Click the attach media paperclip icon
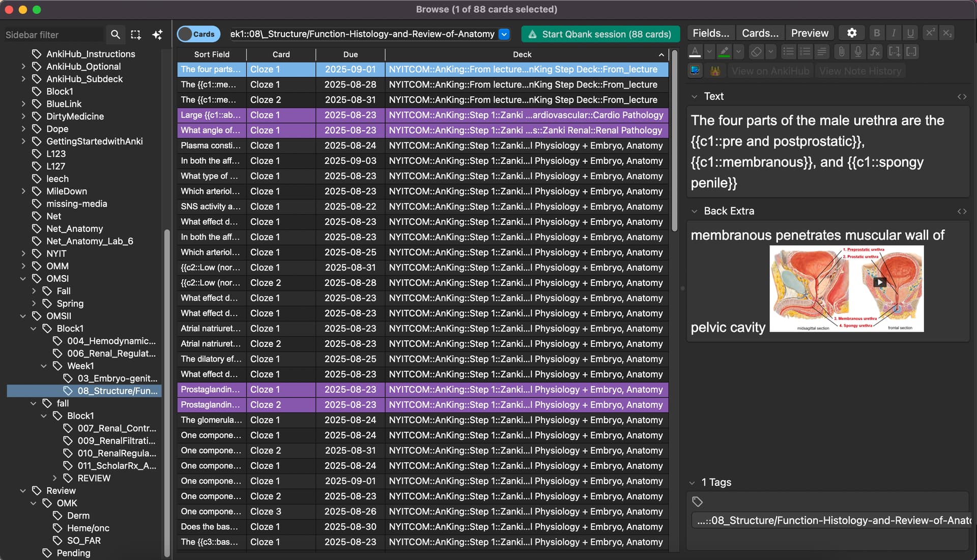The height and width of the screenshot is (560, 977). click(x=841, y=51)
